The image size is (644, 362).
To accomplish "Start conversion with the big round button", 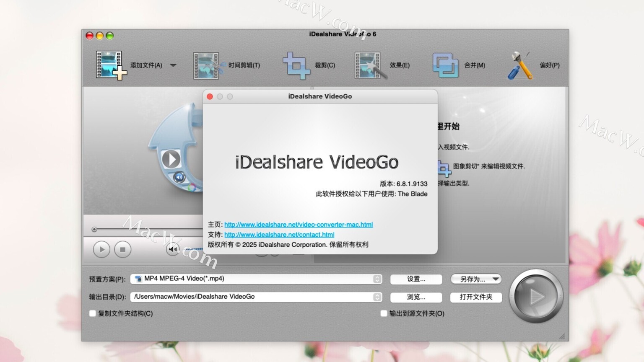I will (536, 296).
